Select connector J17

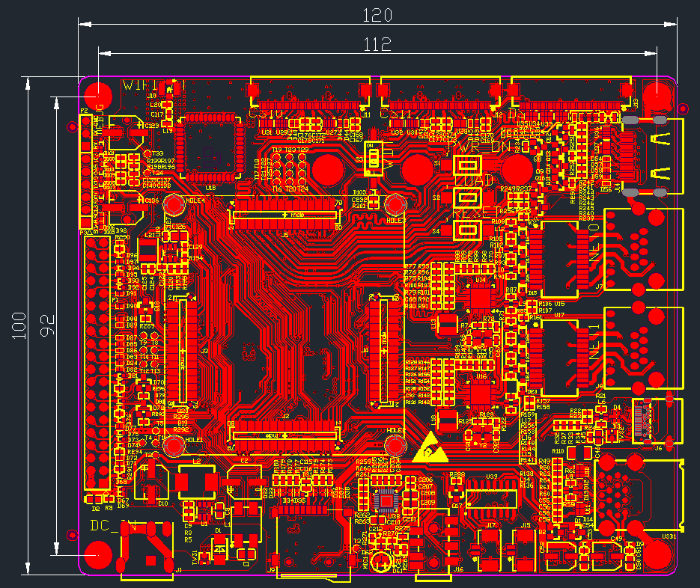[489, 550]
